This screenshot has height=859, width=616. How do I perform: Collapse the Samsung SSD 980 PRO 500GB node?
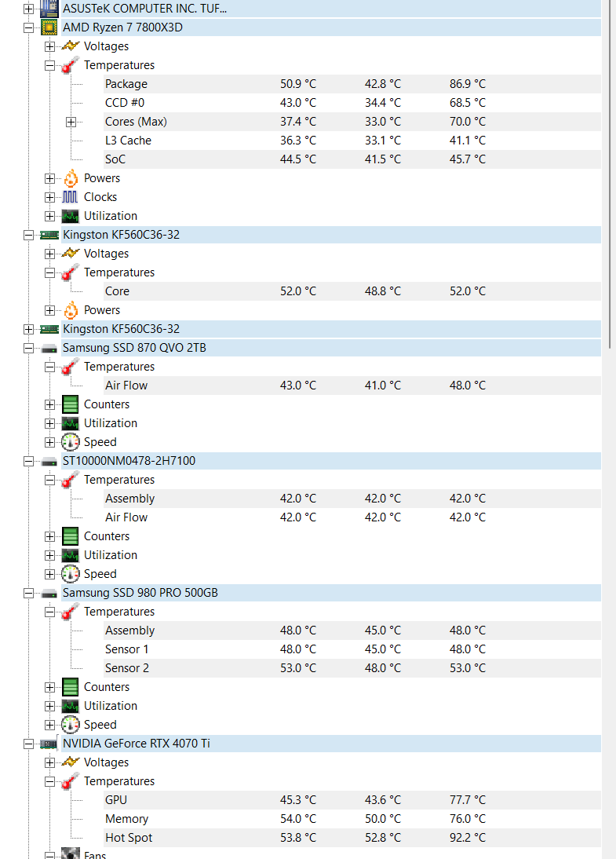coord(28,594)
